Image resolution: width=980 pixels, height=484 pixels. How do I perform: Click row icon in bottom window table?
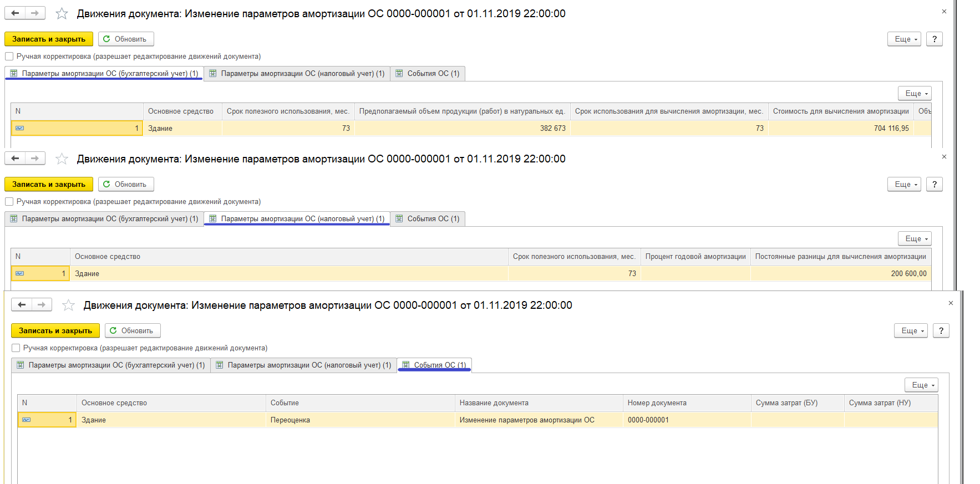pos(27,420)
